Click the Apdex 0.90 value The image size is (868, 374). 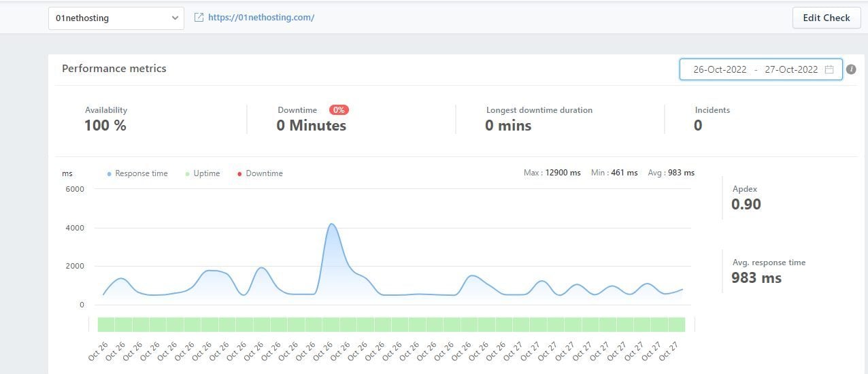click(x=746, y=204)
